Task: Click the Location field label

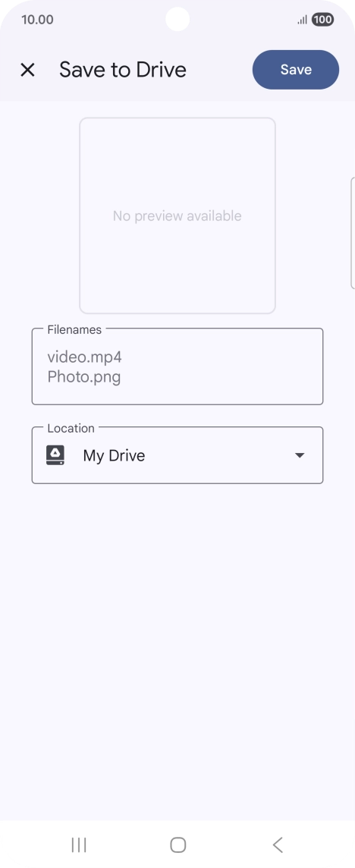Action: (71, 428)
